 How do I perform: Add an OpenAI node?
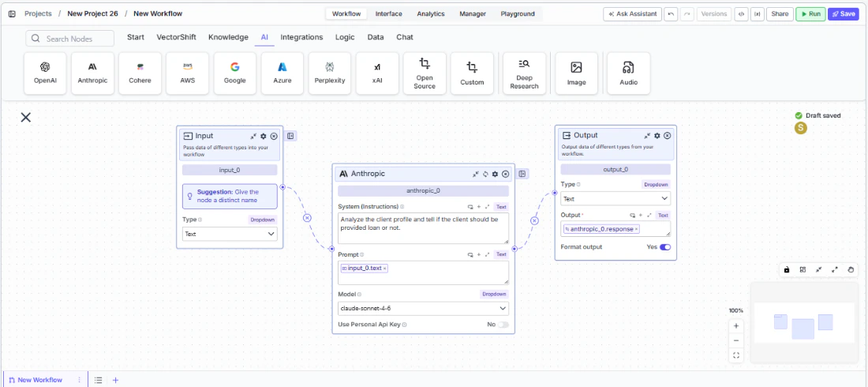[46, 73]
